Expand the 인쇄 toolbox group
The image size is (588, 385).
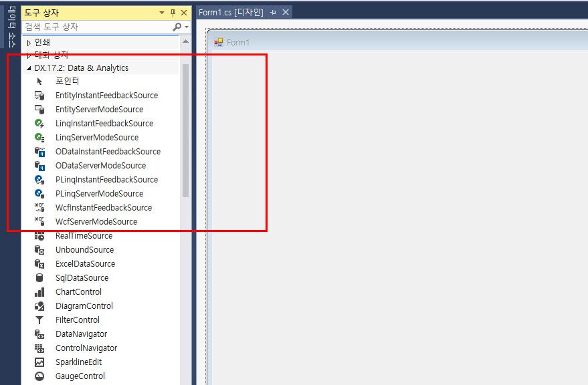pos(29,43)
